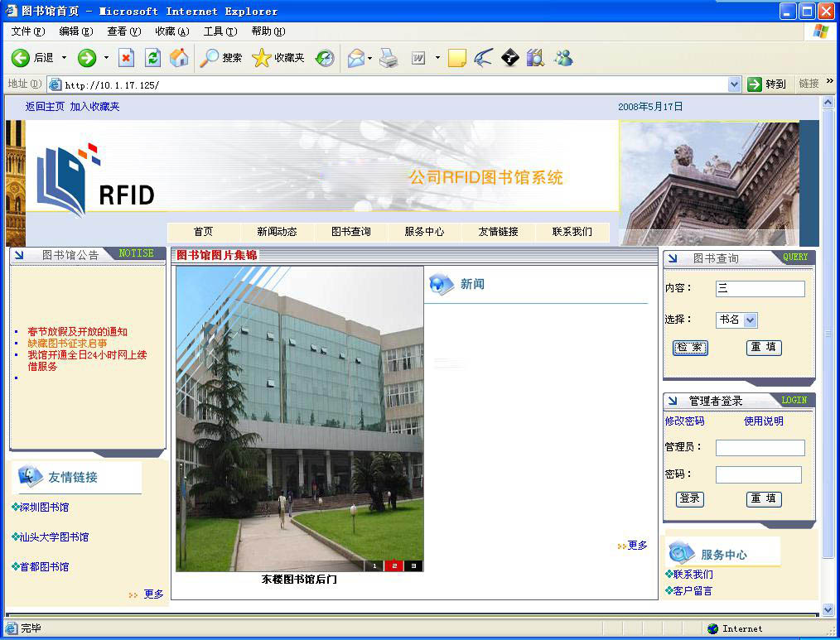Click the Friendly Links (友情链接) icon
Image resolution: width=840 pixels, height=640 pixels.
30,475
